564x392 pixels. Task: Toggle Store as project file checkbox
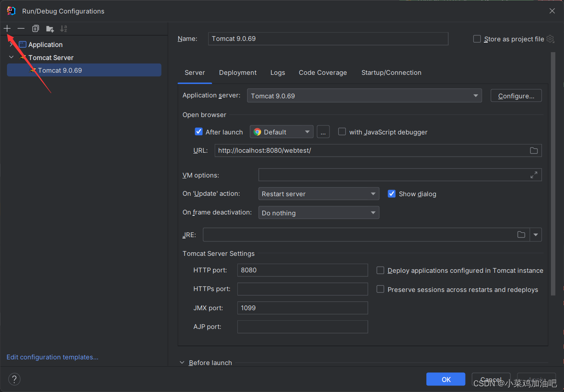pyautogui.click(x=477, y=39)
